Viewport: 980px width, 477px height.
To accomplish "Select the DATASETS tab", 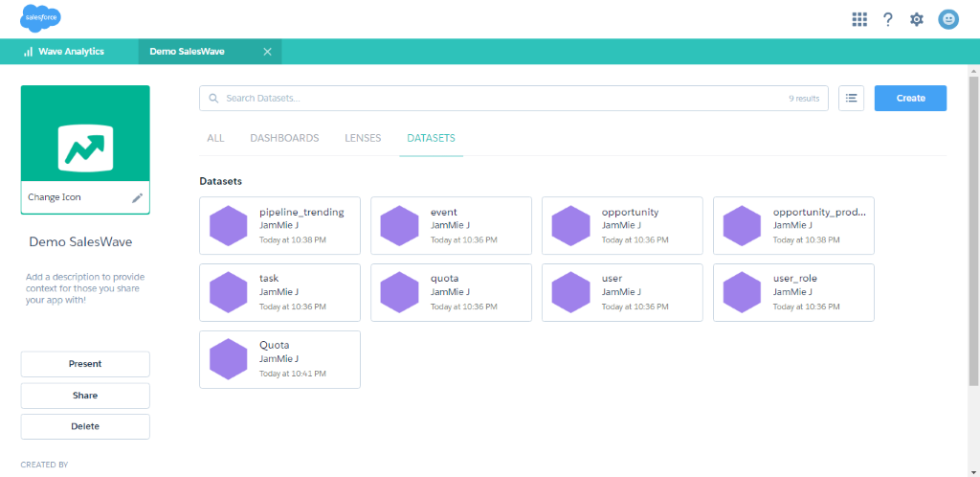I will point(432,138).
